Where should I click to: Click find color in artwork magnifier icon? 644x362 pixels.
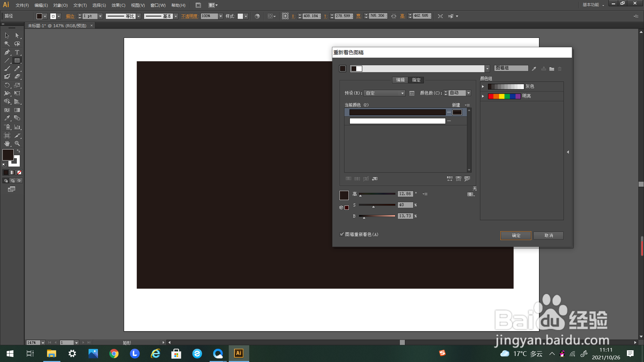pos(467,179)
